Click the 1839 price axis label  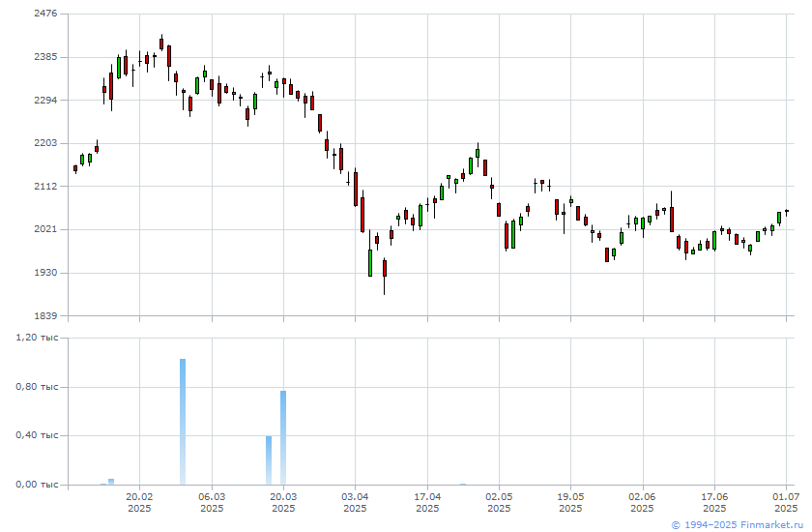45,315
